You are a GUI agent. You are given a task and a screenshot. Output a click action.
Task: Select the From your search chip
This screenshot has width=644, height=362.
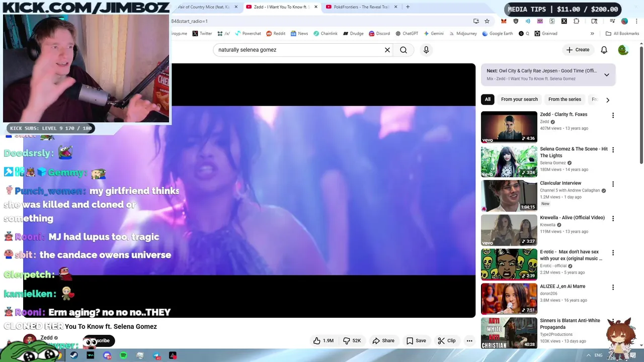tap(519, 99)
